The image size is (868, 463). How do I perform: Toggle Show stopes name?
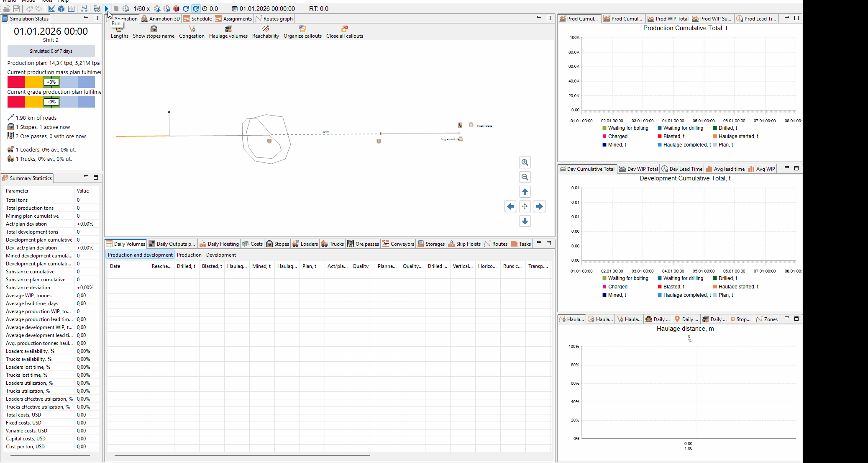point(154,32)
